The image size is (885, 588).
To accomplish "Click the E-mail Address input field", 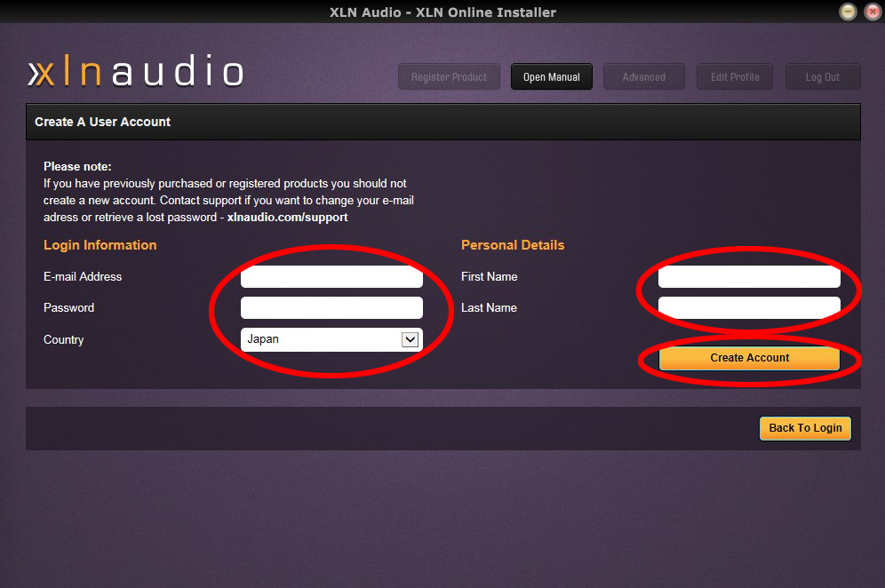I will (x=332, y=276).
